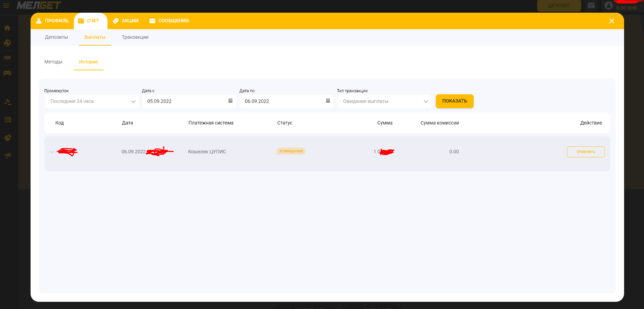Viewport: 644px width, 309px height.
Task: Open the hamburger menu next to the Melbet logo
Action: point(6,5)
